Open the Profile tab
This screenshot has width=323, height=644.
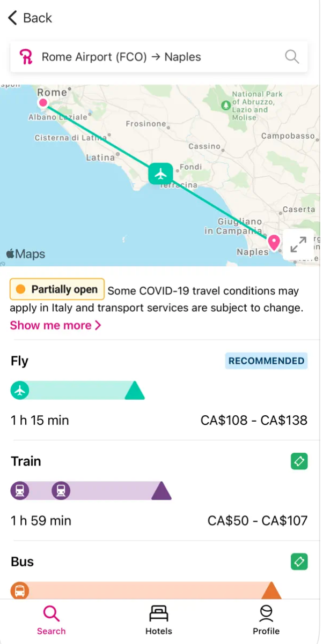pyautogui.click(x=266, y=620)
